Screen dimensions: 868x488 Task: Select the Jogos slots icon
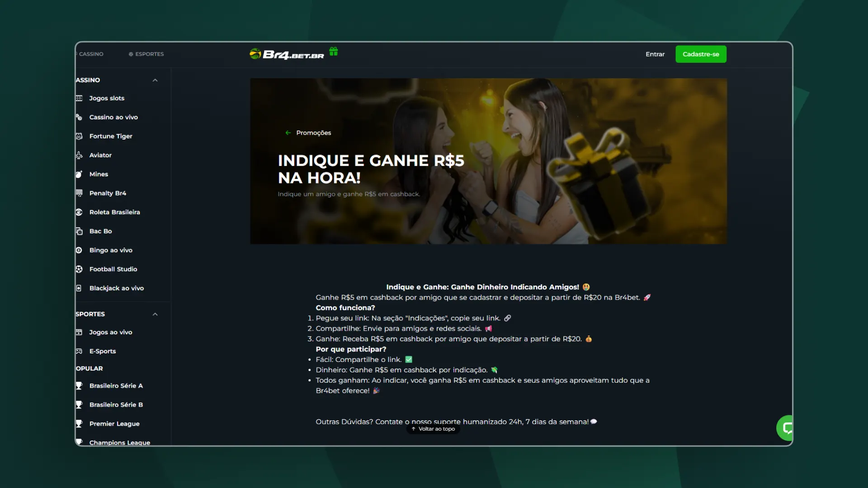80,98
